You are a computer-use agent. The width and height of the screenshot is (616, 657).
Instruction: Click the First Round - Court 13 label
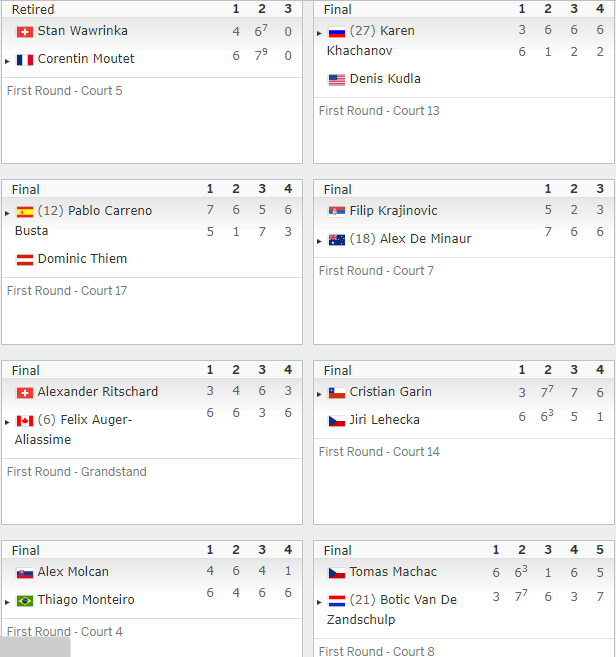pyautogui.click(x=379, y=111)
